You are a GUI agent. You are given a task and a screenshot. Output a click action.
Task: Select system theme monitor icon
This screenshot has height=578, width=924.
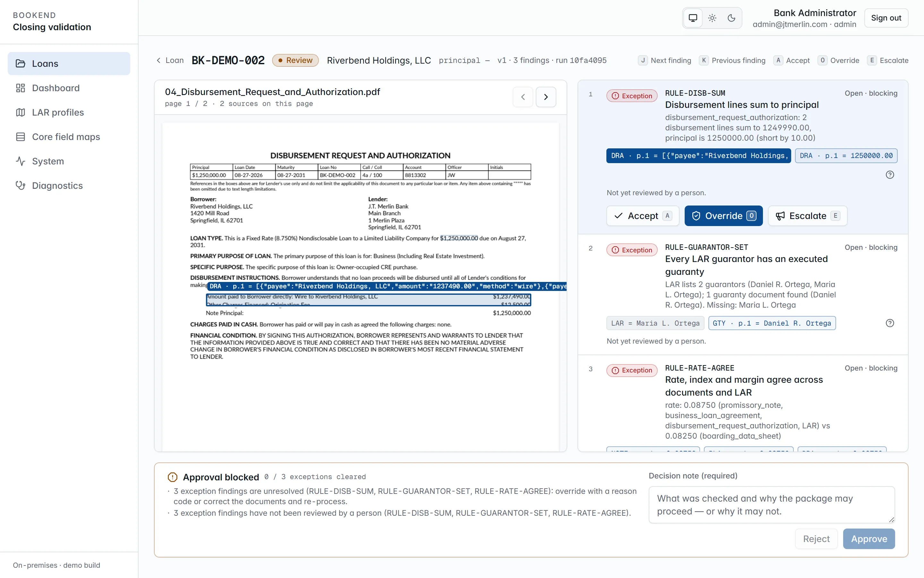tap(693, 18)
